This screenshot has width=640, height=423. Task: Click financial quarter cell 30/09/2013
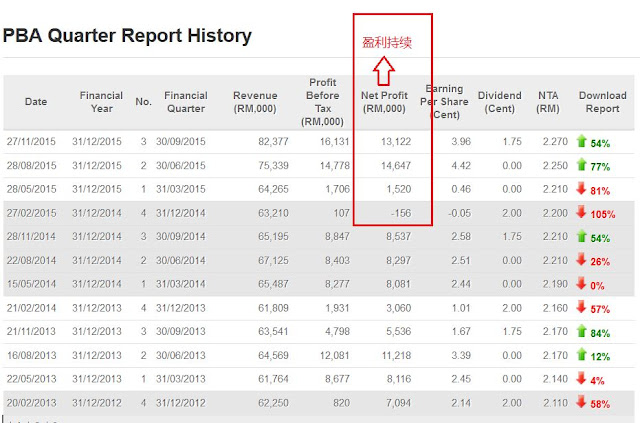(x=180, y=331)
